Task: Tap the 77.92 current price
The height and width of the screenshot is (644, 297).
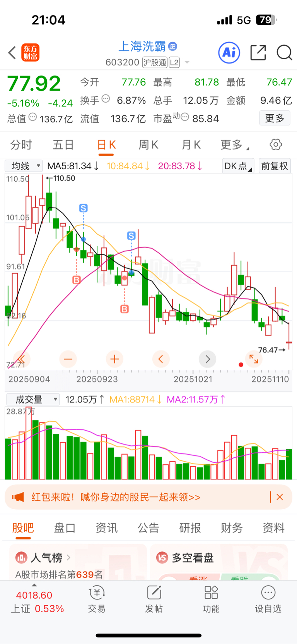Action: 34,84
